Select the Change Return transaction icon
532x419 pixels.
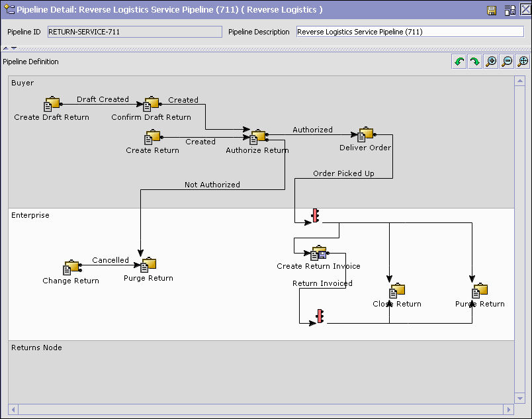[x=71, y=267]
